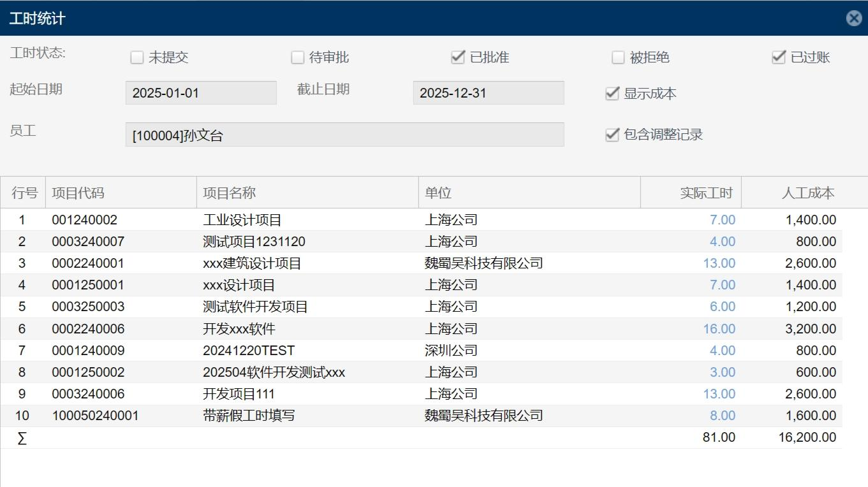
Task: Click 16.00 hours link for 开发xxx软件
Action: 719,329
